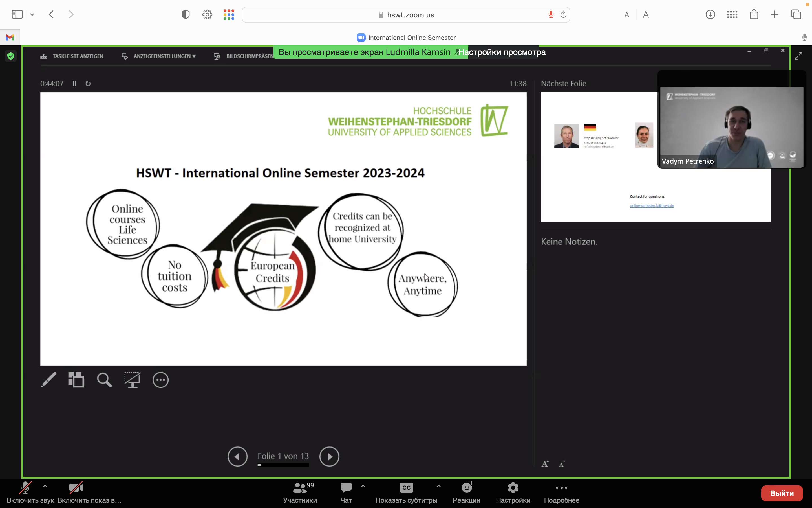Click the tab's microphone activity icon

[x=804, y=37]
